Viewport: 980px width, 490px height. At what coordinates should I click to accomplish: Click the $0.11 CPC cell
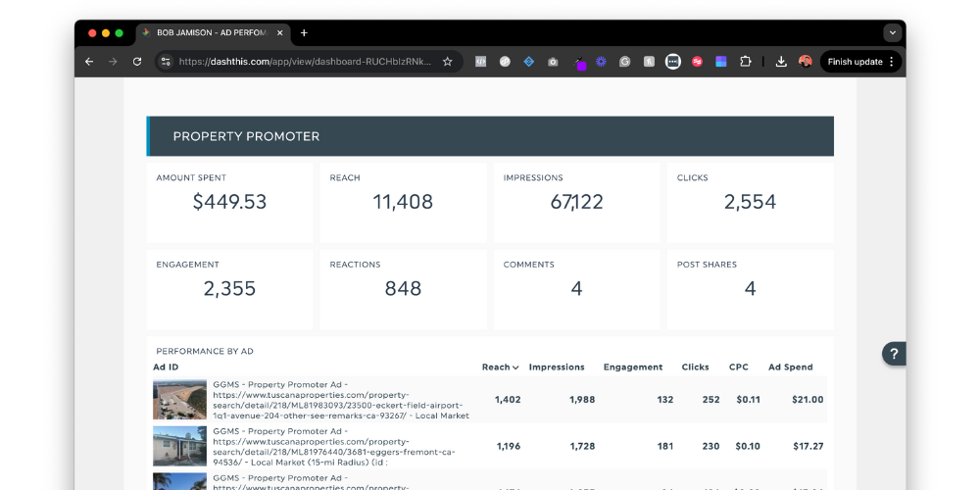[748, 400]
